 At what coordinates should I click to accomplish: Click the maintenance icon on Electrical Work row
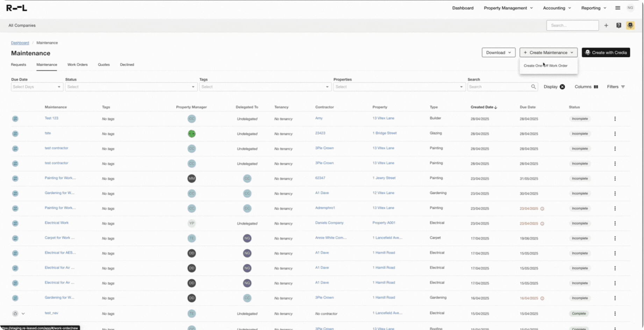click(15, 223)
